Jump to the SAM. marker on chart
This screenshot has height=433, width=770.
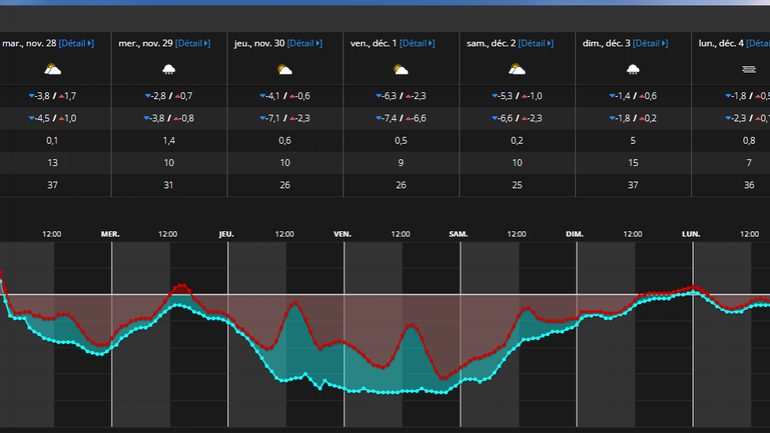[459, 234]
